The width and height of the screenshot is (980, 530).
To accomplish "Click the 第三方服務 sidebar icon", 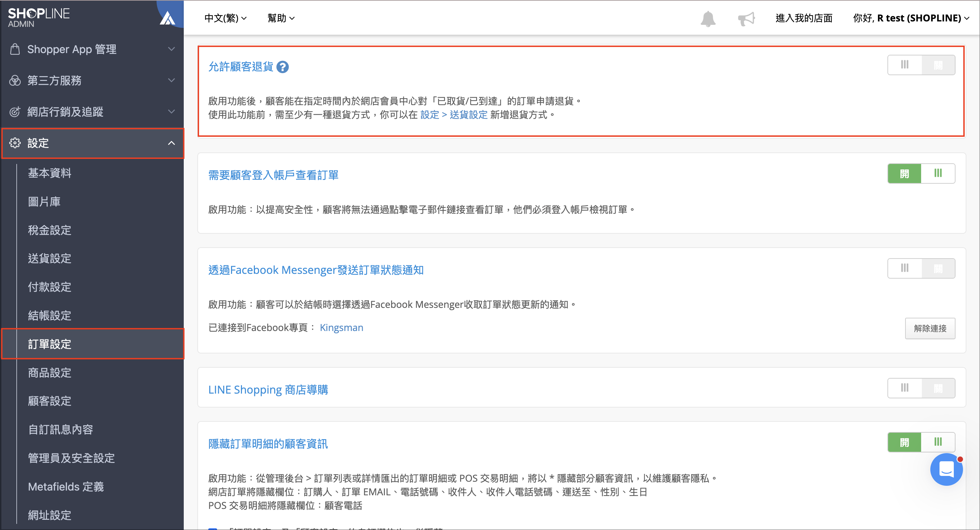I will 15,80.
